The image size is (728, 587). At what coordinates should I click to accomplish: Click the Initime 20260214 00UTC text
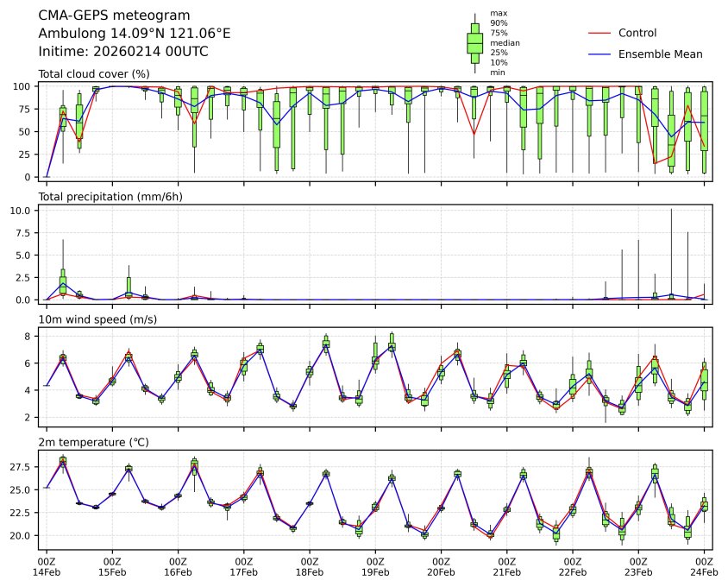123,52
